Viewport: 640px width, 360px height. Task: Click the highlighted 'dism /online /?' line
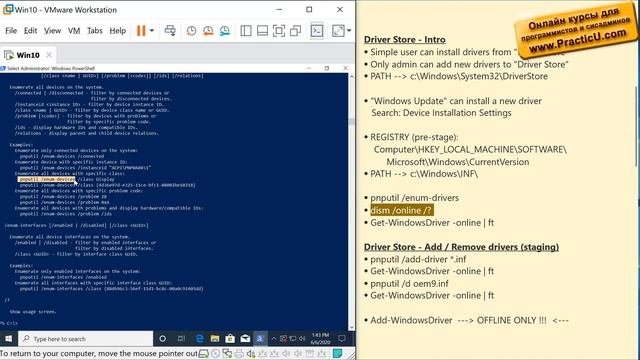pyautogui.click(x=401, y=210)
